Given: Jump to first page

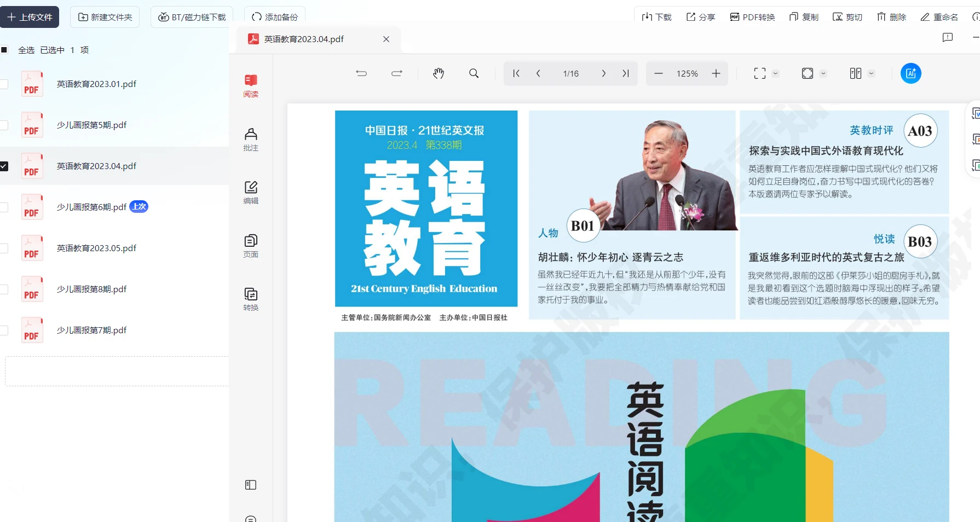Looking at the screenshot, I should click(x=516, y=73).
